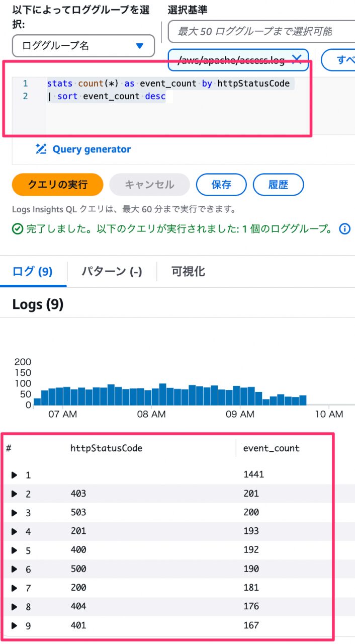Switch to the パターン (-) tab
355x644 pixels.
(112, 272)
